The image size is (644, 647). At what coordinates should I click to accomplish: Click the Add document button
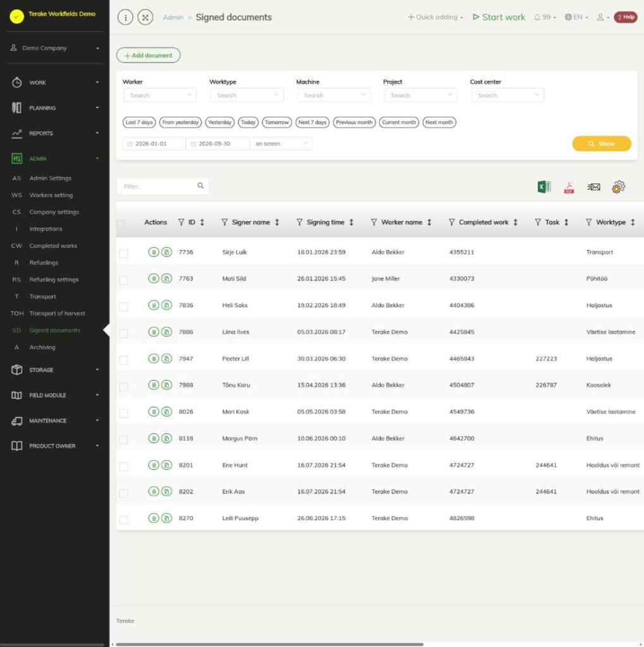149,56
